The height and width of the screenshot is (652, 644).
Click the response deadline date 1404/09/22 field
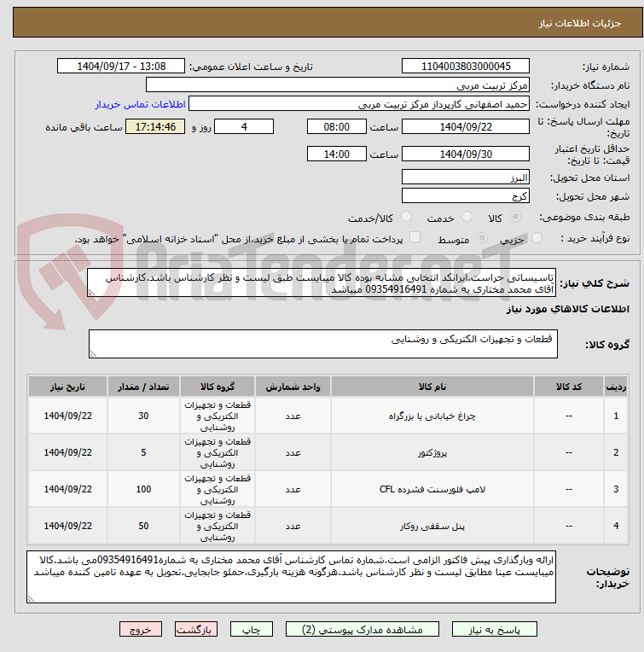point(466,126)
